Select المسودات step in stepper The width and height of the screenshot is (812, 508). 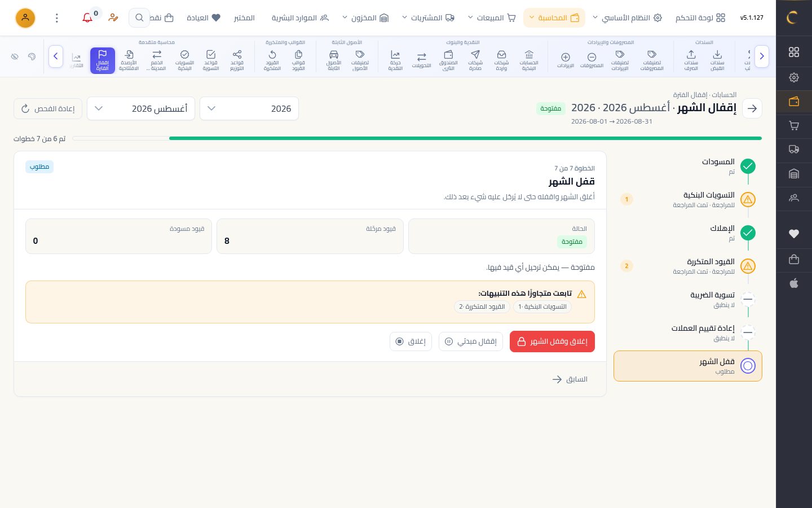point(688,166)
